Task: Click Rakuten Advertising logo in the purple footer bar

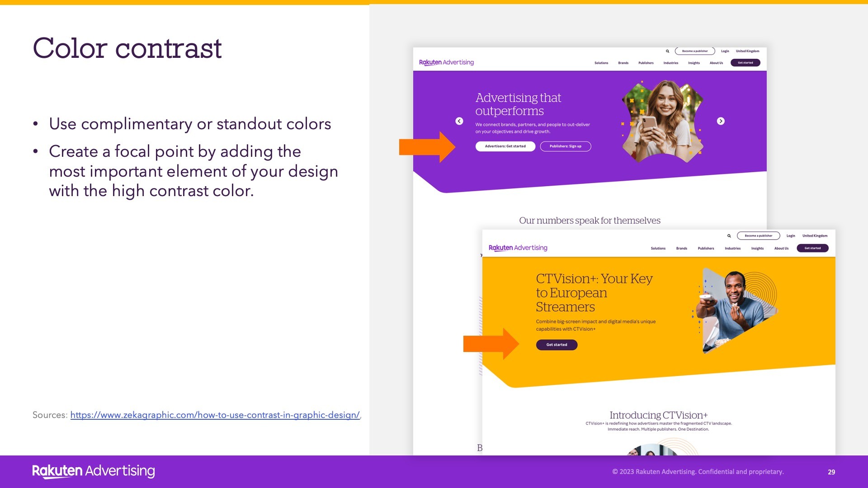Action: (94, 471)
